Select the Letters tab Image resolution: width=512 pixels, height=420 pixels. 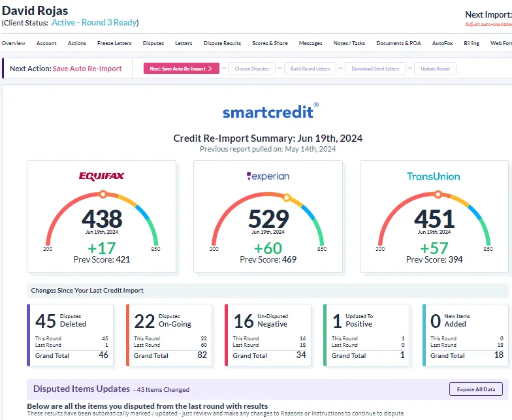click(184, 43)
